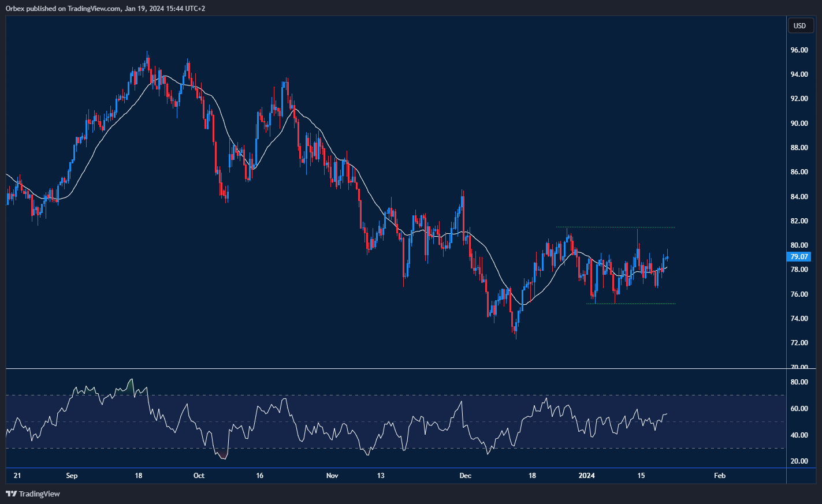The height and width of the screenshot is (504, 822).
Task: Click the 79.07 current price label
Action: [799, 257]
